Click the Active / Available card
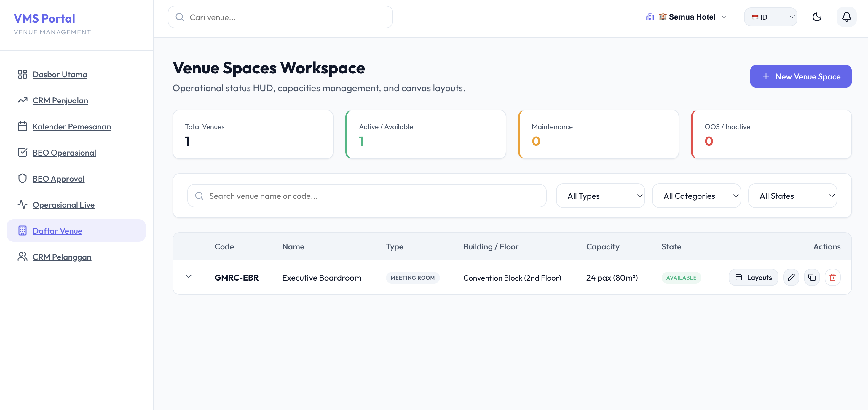 (426, 134)
